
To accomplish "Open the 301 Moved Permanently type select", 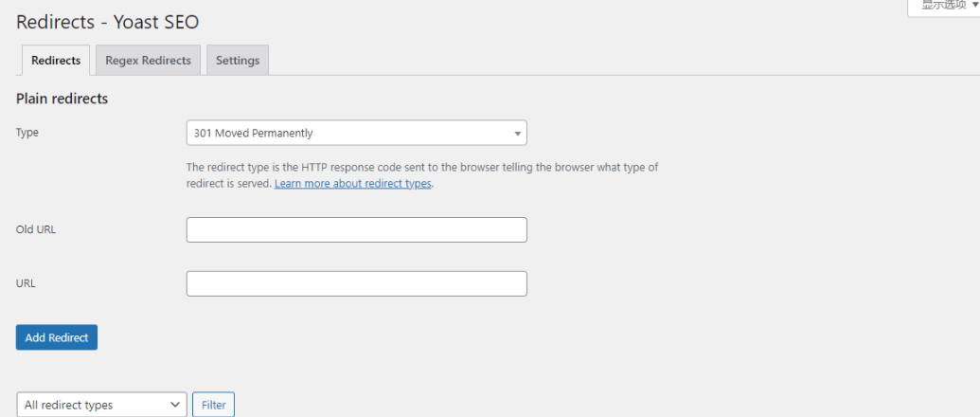I will (x=356, y=133).
